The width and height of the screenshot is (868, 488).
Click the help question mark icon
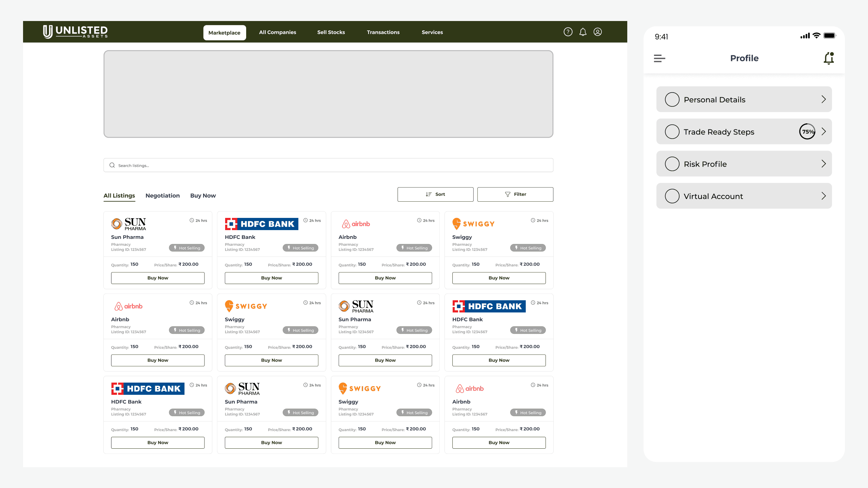(x=568, y=32)
